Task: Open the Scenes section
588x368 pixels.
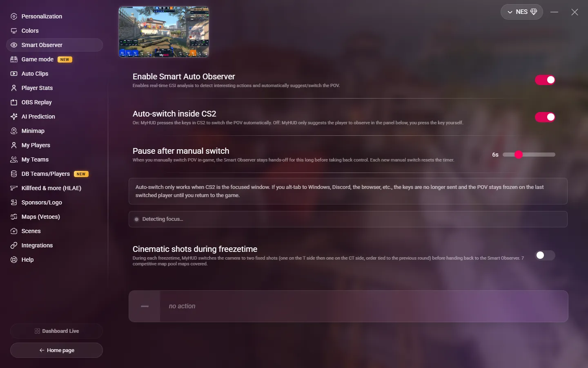Action: [54, 231]
